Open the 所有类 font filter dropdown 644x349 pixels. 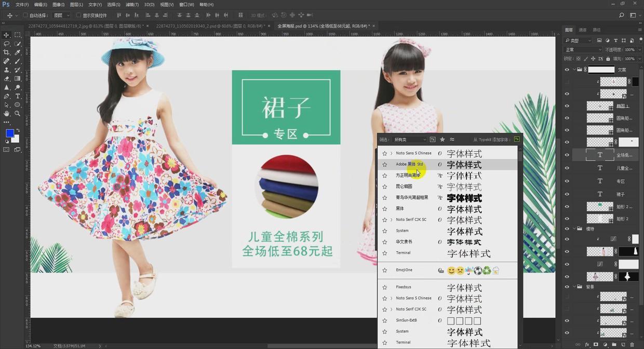pos(410,140)
